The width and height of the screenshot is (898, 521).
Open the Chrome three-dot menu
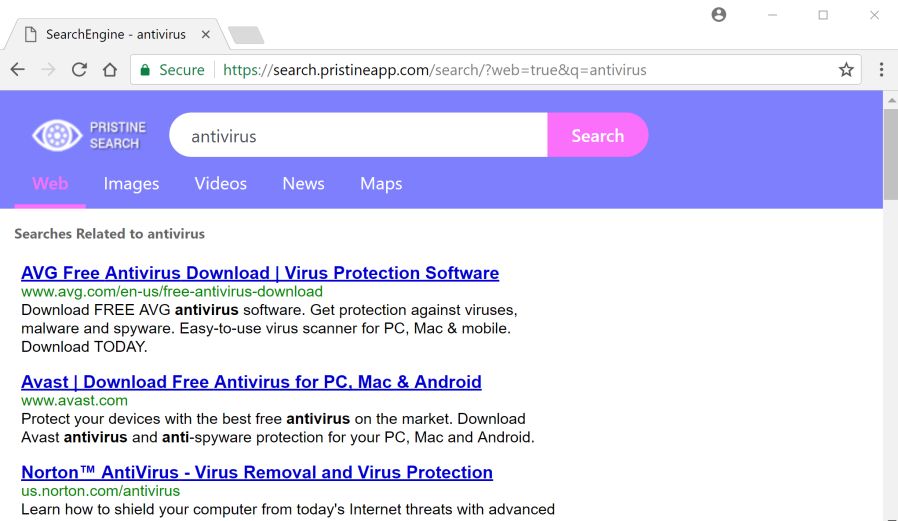(x=881, y=70)
